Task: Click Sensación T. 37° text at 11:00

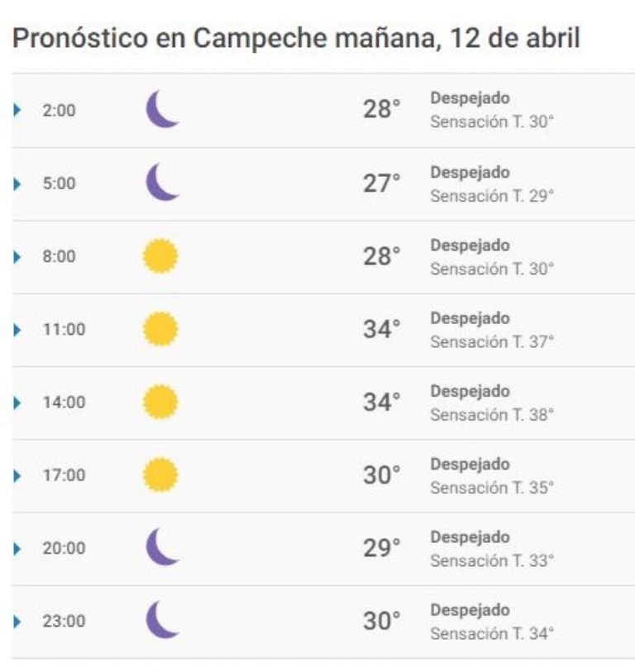Action: [x=492, y=342]
